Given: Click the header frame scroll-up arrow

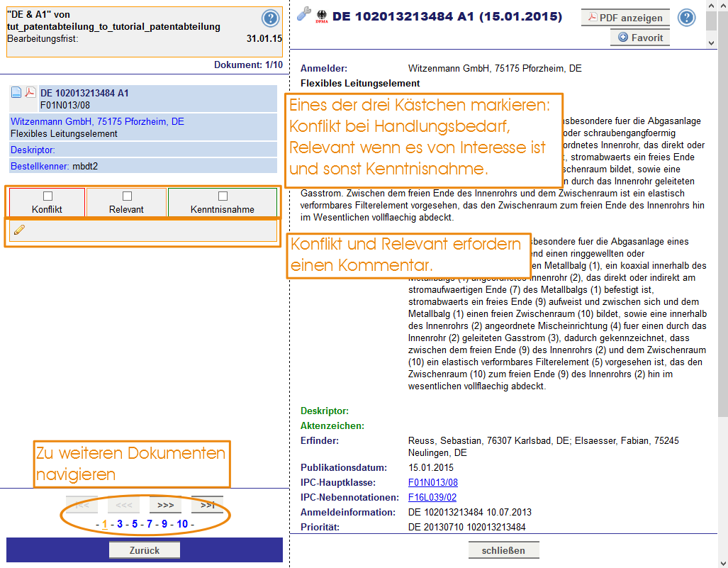Looking at the screenshot, I should [x=711, y=6].
